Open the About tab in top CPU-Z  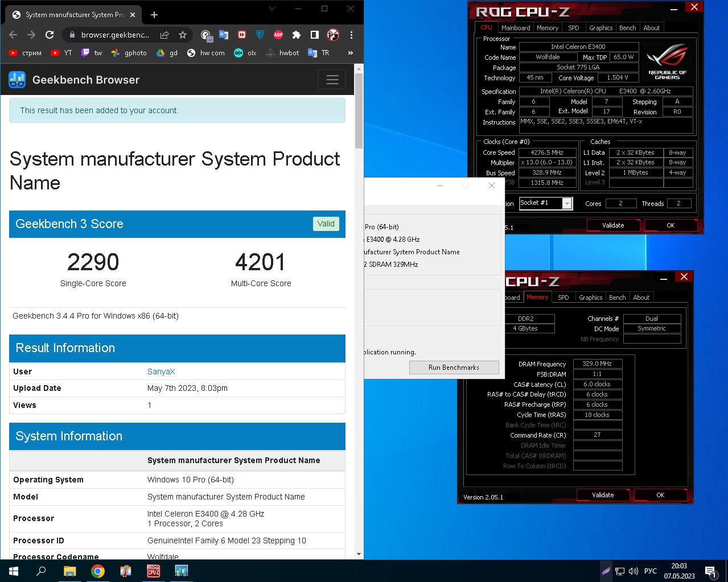651,27
